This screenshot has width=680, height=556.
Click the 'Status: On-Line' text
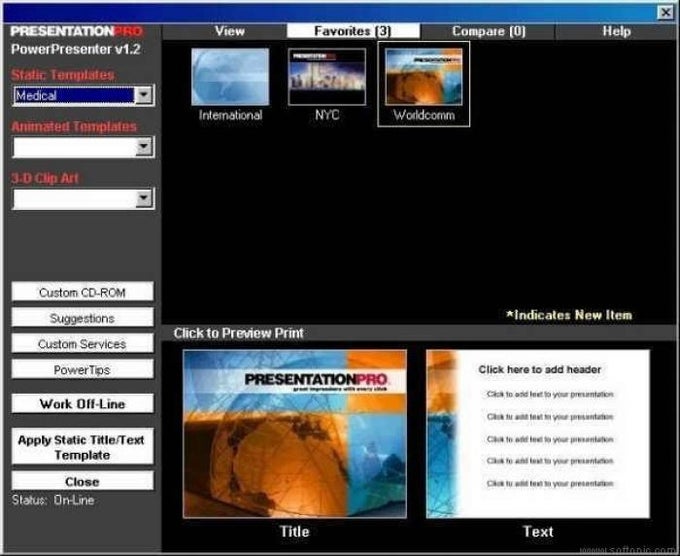[53, 500]
